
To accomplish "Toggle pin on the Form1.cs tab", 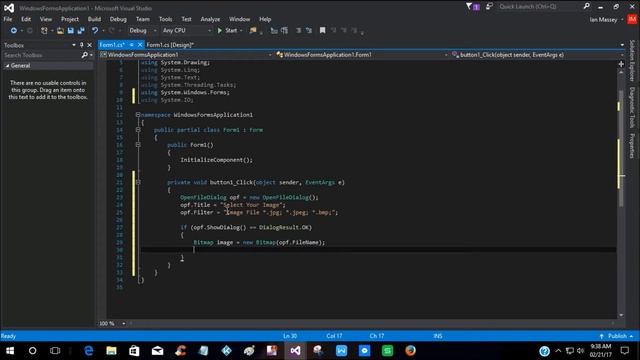I will click(x=131, y=45).
